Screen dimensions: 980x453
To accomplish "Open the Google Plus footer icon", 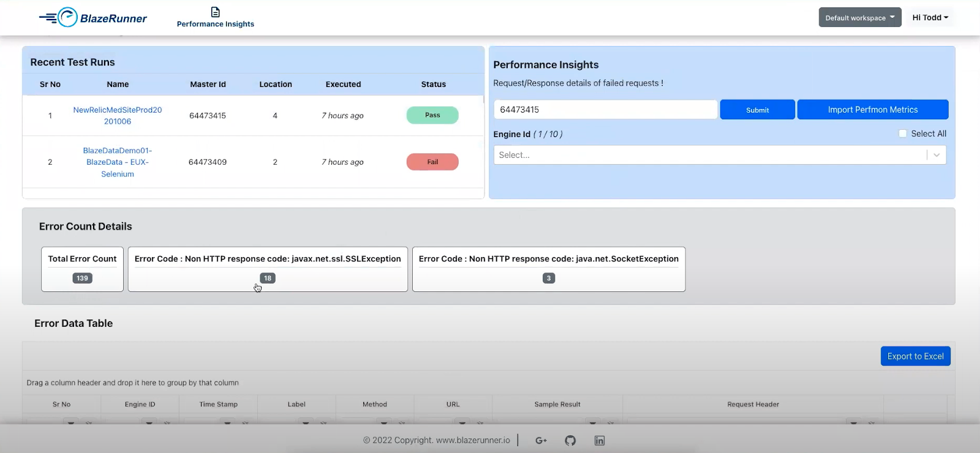I will click(x=541, y=440).
